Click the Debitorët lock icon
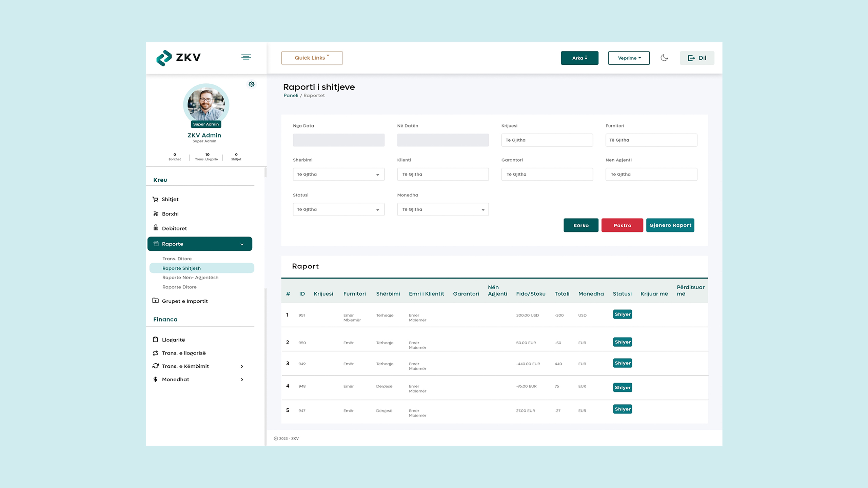Image resolution: width=868 pixels, height=488 pixels. tap(156, 228)
